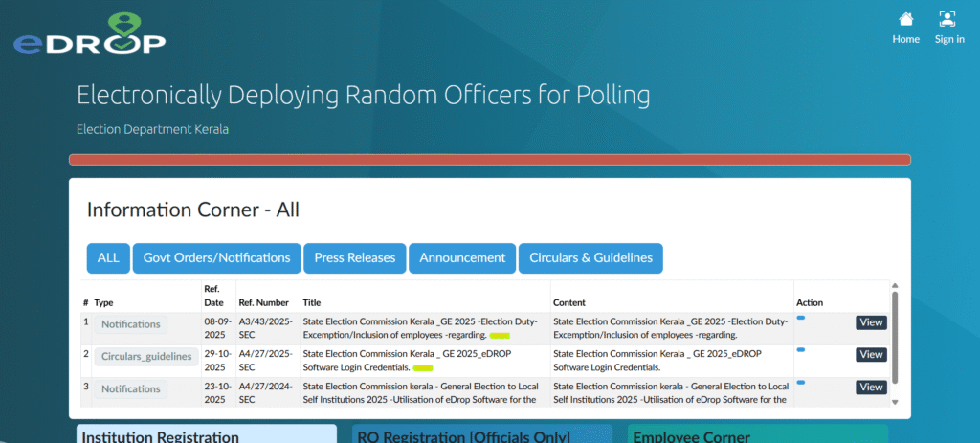View the Election Duty Exemption notification
Image resolution: width=980 pixels, height=443 pixels.
tap(871, 322)
